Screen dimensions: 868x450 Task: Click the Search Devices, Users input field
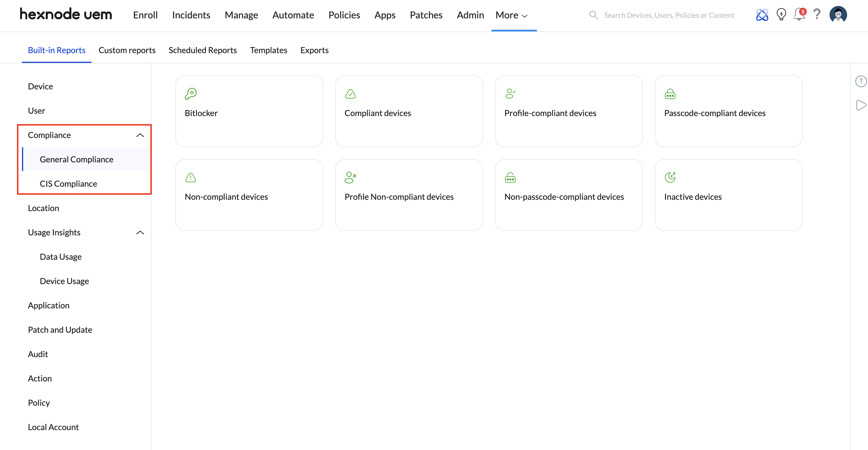coord(669,15)
